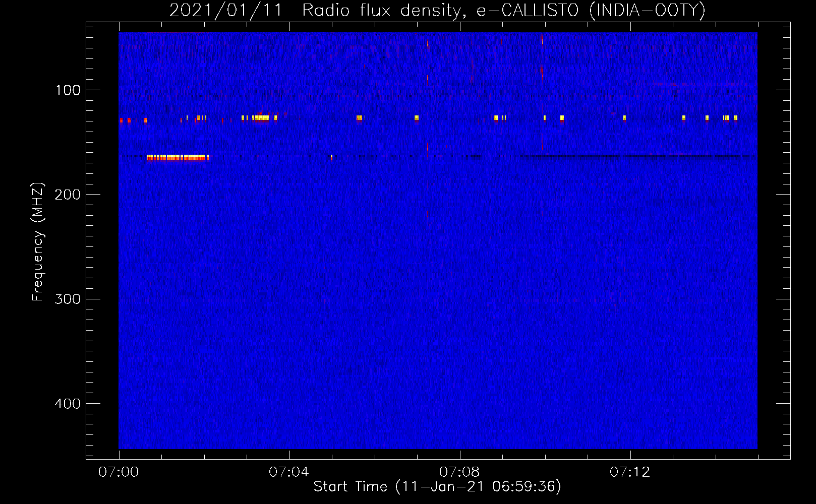Click the plot title "2021/01/11 Radio flux density, e-CALLISTO (INDIA-OOTY)"
Screen dimensions: 816x504
[x=437, y=10]
